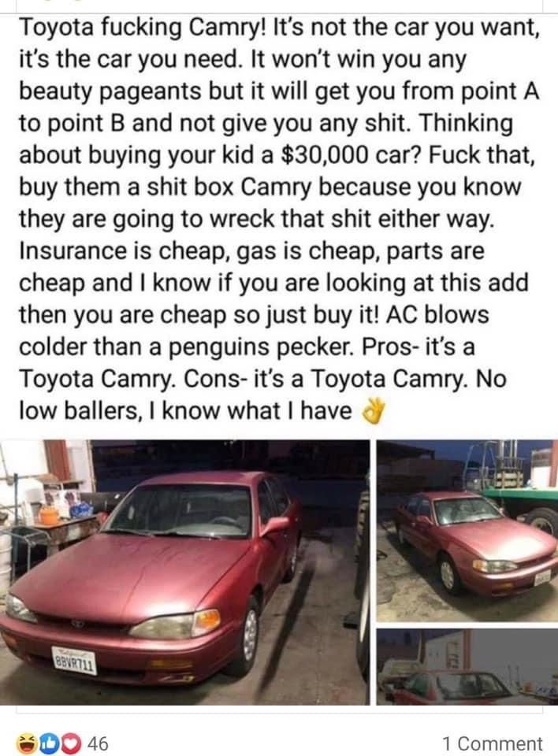Click the Haha laughing reaction icon
The height and width of the screenshot is (756, 558).
pyautogui.click(x=28, y=743)
